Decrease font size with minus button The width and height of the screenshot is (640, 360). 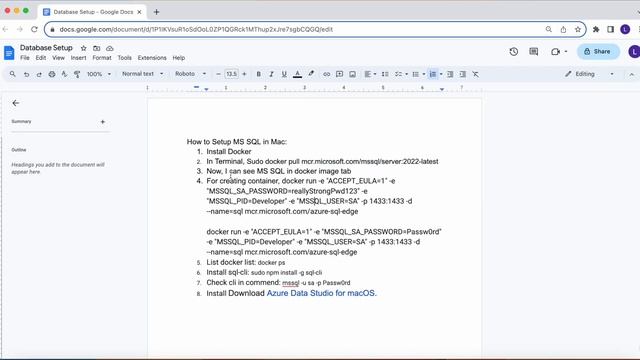click(x=218, y=74)
